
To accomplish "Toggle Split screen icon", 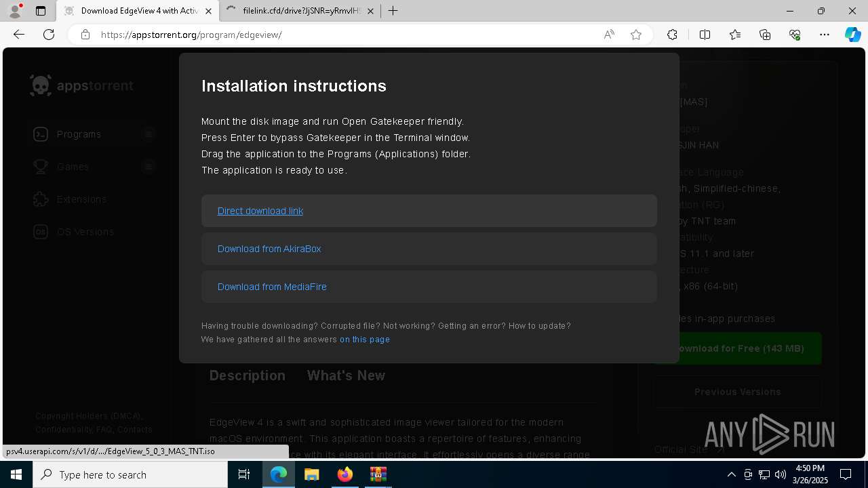I will 705,35.
